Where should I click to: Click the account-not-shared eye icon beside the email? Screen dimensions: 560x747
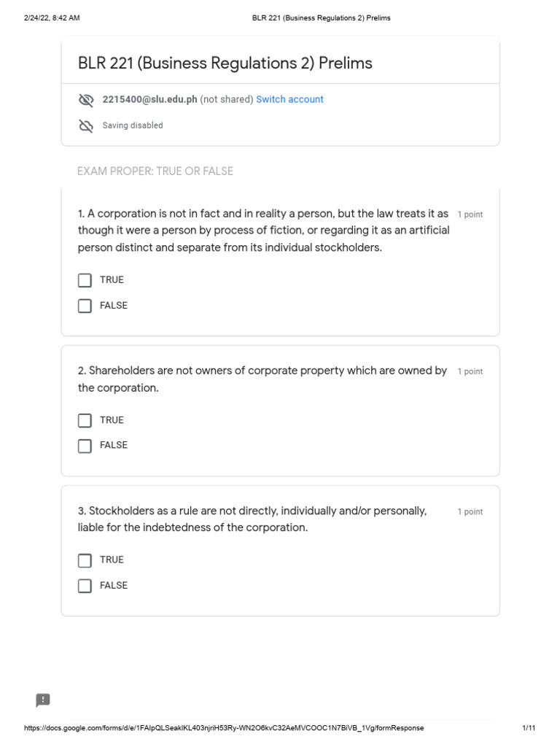(86, 100)
